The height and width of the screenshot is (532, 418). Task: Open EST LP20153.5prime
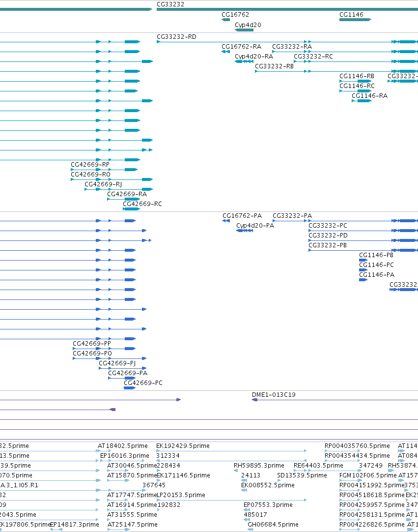(181, 495)
